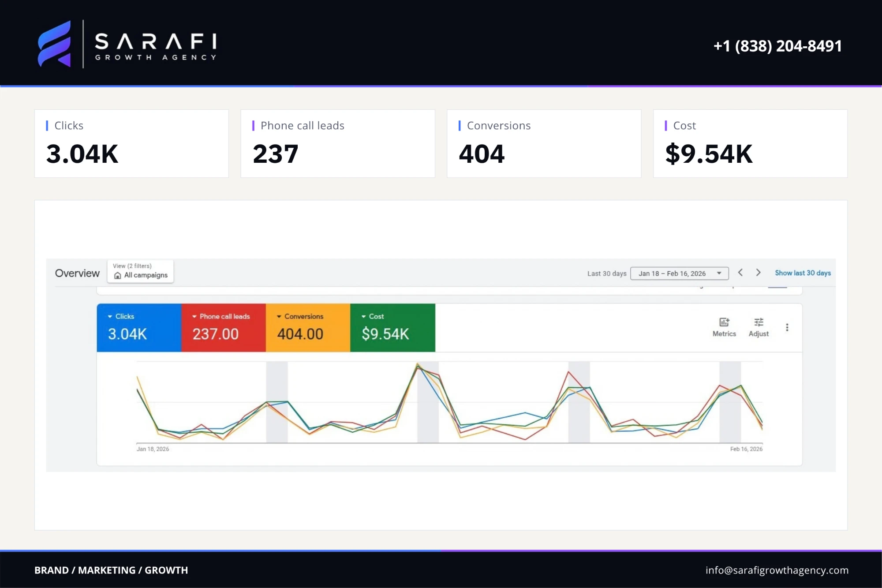The image size is (882, 588).
Task: Click the Show last 30 days link
Action: [x=803, y=273]
